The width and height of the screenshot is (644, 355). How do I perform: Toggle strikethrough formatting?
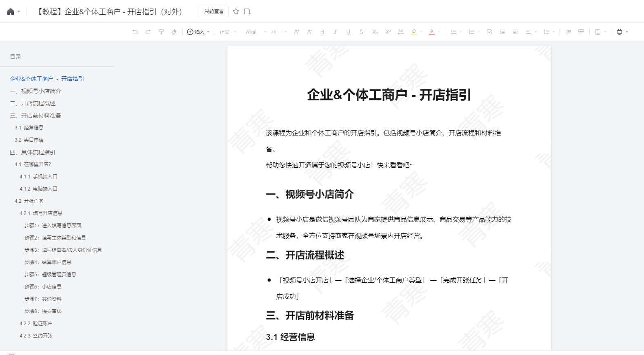point(361,32)
